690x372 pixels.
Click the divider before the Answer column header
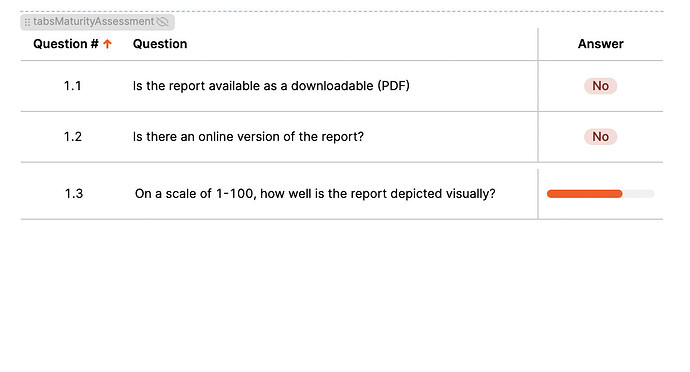pyautogui.click(x=538, y=44)
